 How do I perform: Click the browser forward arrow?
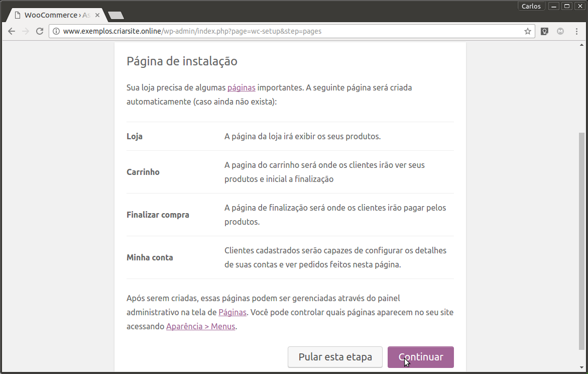pos(26,31)
